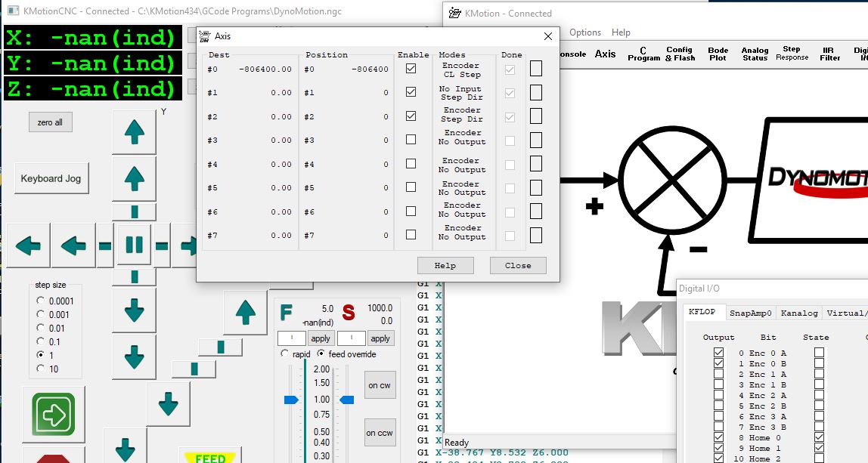Toggle the Enc 0 A output checkbox

pos(718,353)
